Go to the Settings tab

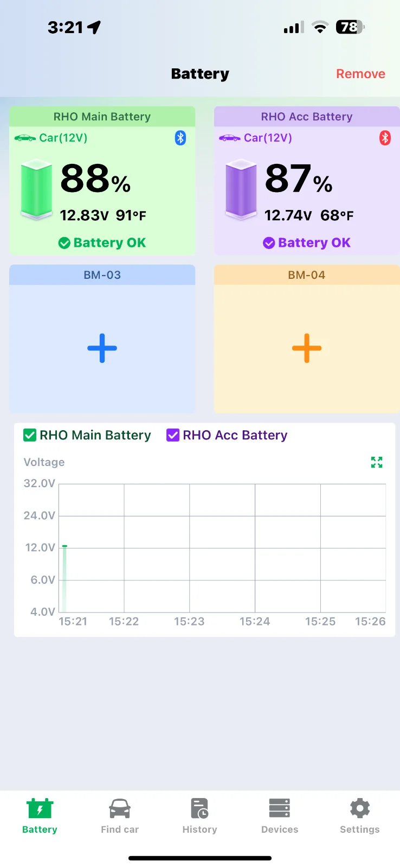360,815
